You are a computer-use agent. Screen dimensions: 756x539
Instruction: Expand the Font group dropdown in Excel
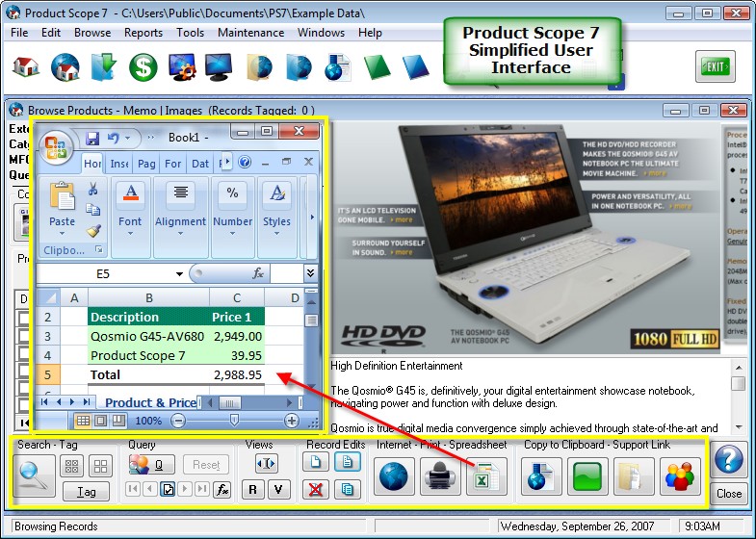coord(130,234)
